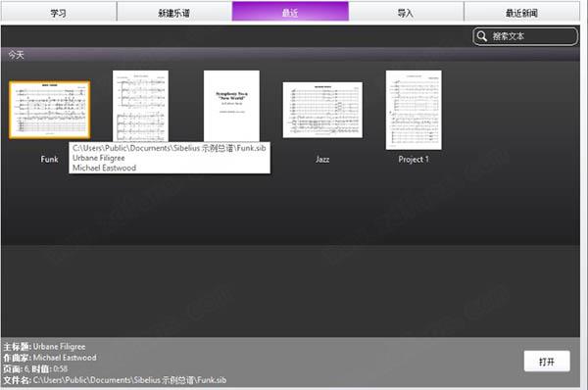Click the search magnifier icon
Viewport: 588px width, 390px height.
481,36
